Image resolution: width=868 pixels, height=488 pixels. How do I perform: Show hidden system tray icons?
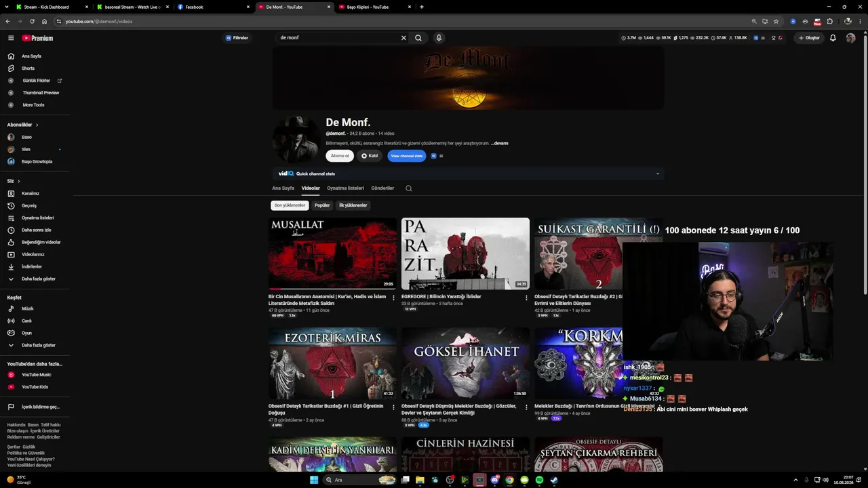click(795, 480)
